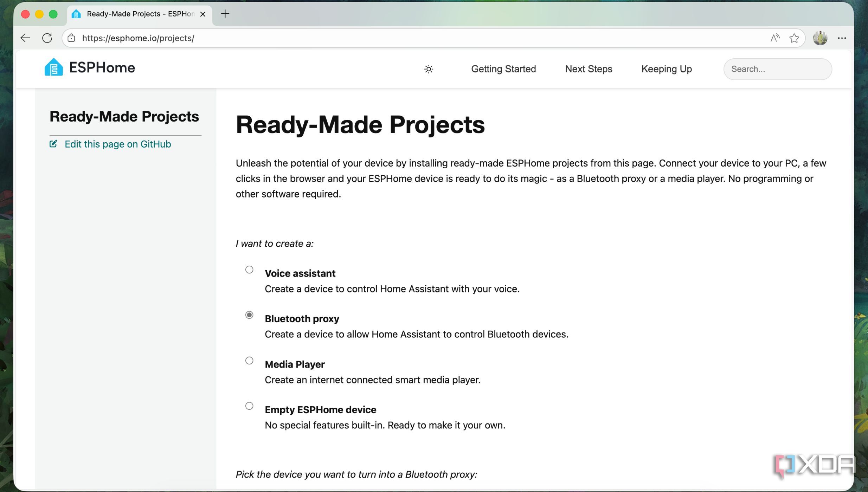The height and width of the screenshot is (492, 868).
Task: Click the Search input field
Action: pos(777,69)
